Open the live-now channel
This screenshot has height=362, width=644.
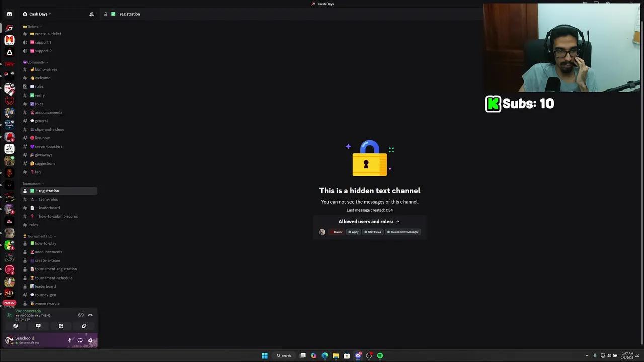pos(59,138)
